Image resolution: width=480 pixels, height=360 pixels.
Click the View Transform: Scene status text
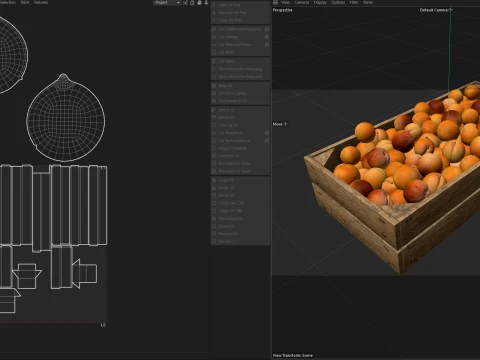tap(293, 355)
